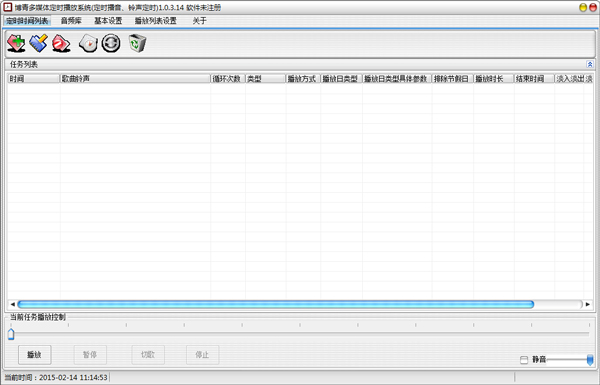Click the edit task icon with blue brush
Screen dimensions: 600x385
pyautogui.click(x=39, y=43)
